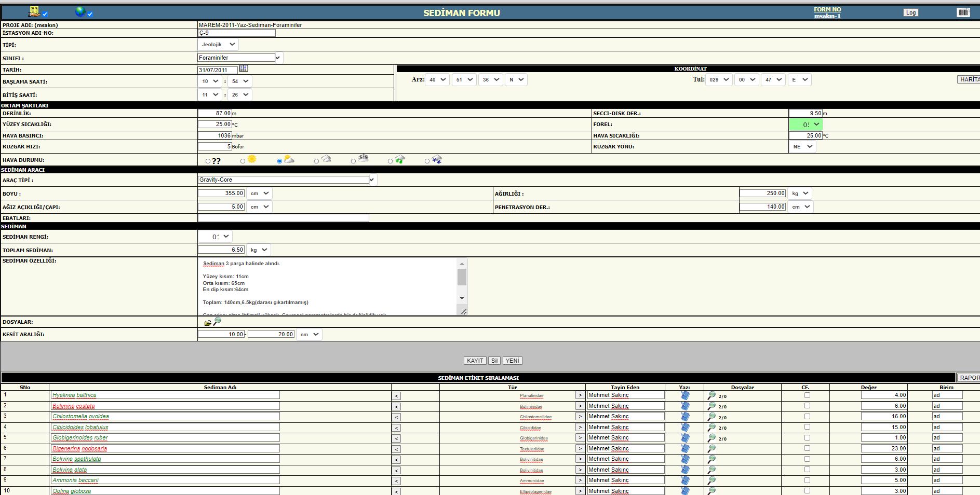View files magnifier for Globigerinoides ruber

pos(711,438)
